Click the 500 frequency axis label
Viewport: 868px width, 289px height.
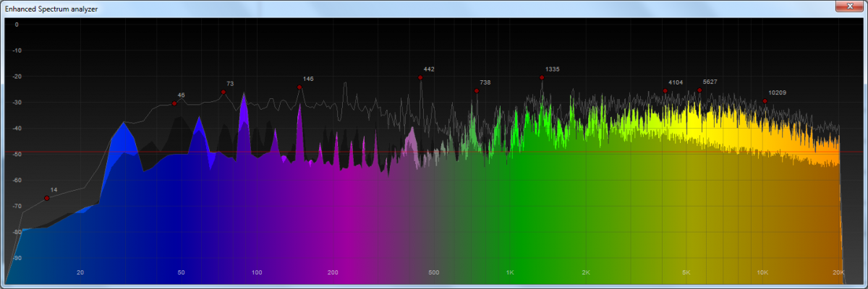[x=433, y=272]
